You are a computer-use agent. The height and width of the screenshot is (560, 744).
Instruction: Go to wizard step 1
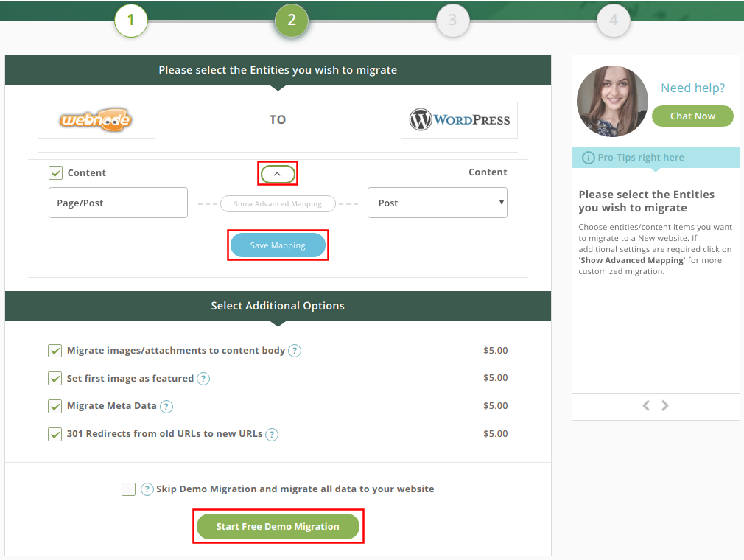(131, 20)
